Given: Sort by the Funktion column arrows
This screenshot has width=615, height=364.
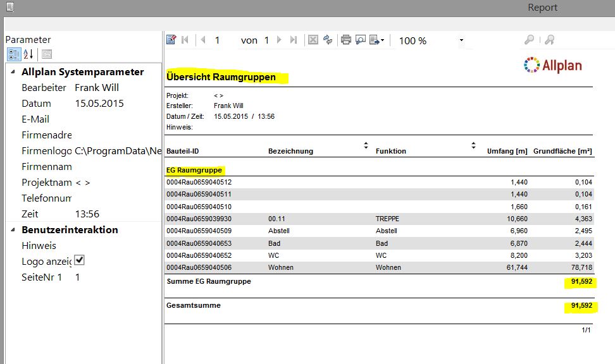Looking at the screenshot, I should pyautogui.click(x=473, y=146).
